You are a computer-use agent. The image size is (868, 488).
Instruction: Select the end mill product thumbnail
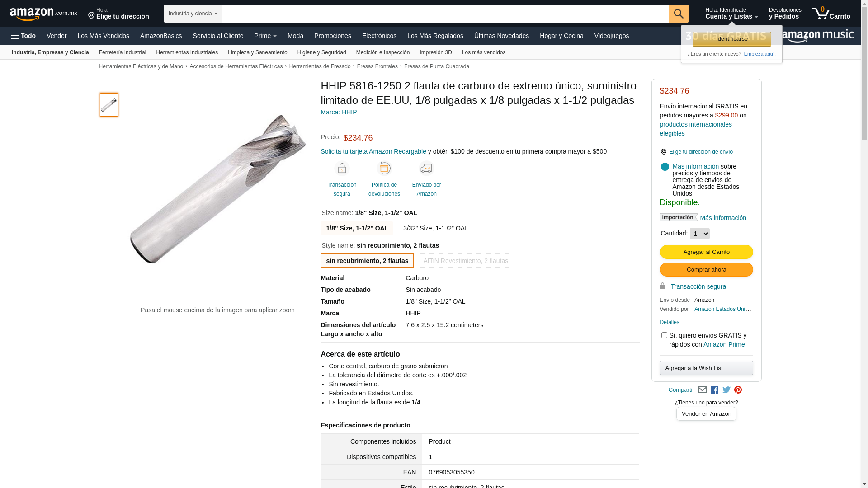tap(109, 105)
